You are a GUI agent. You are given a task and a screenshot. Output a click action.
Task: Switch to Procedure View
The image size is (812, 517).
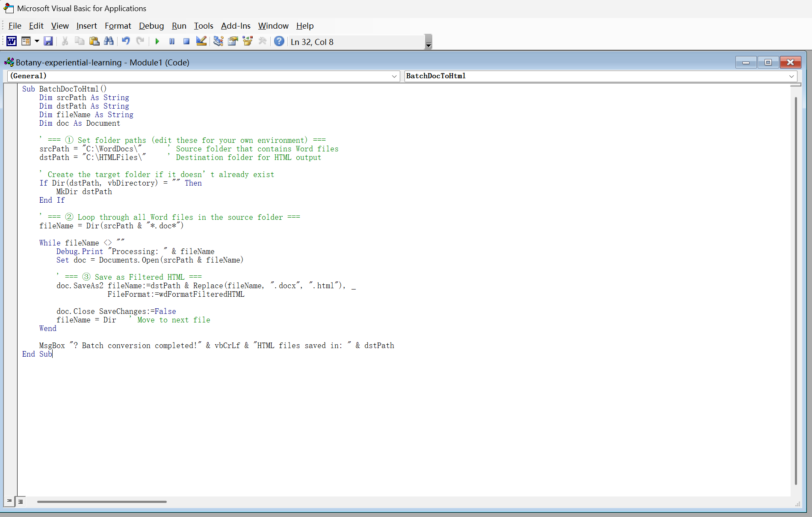[x=9, y=501]
